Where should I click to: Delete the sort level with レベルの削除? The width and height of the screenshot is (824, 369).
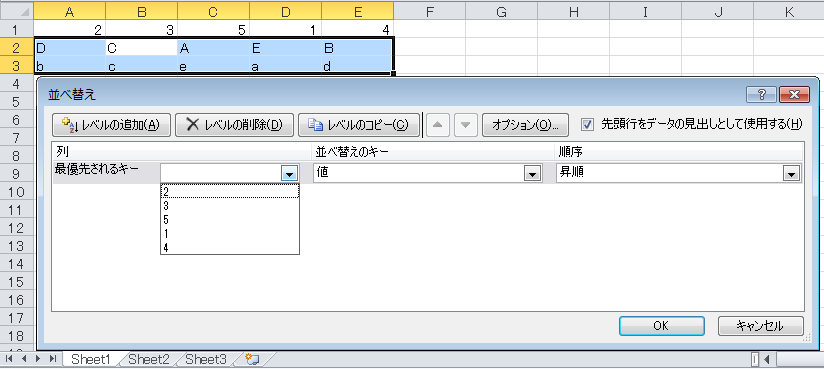pyautogui.click(x=234, y=125)
